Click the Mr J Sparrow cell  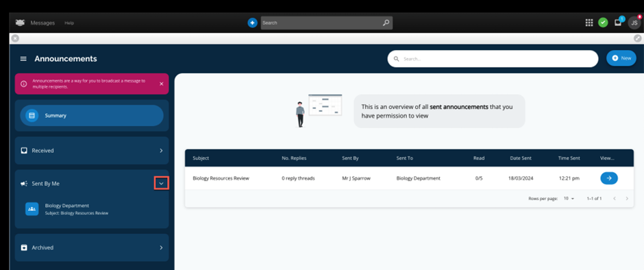(356, 178)
